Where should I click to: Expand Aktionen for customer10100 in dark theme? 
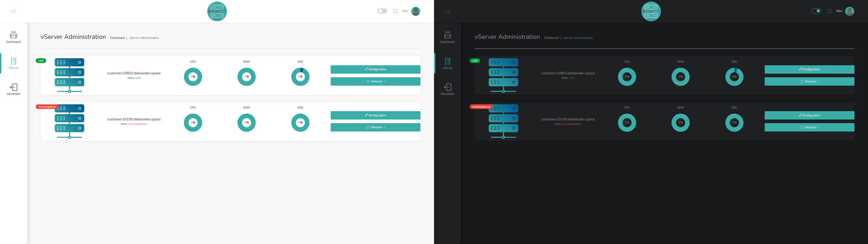pos(809,127)
